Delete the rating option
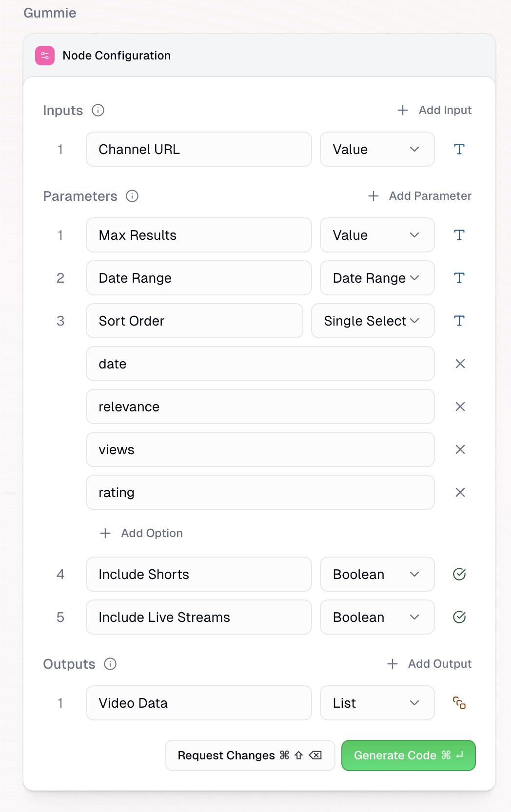511x812 pixels. [459, 492]
